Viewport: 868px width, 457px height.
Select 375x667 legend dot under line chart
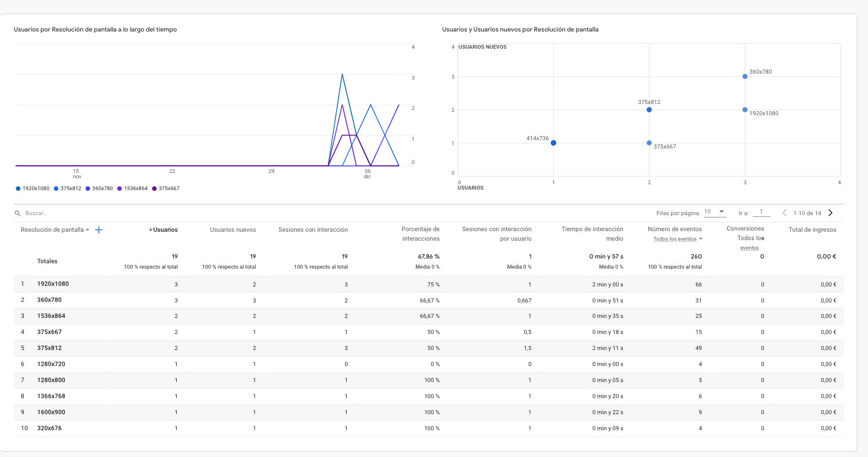[x=155, y=188]
